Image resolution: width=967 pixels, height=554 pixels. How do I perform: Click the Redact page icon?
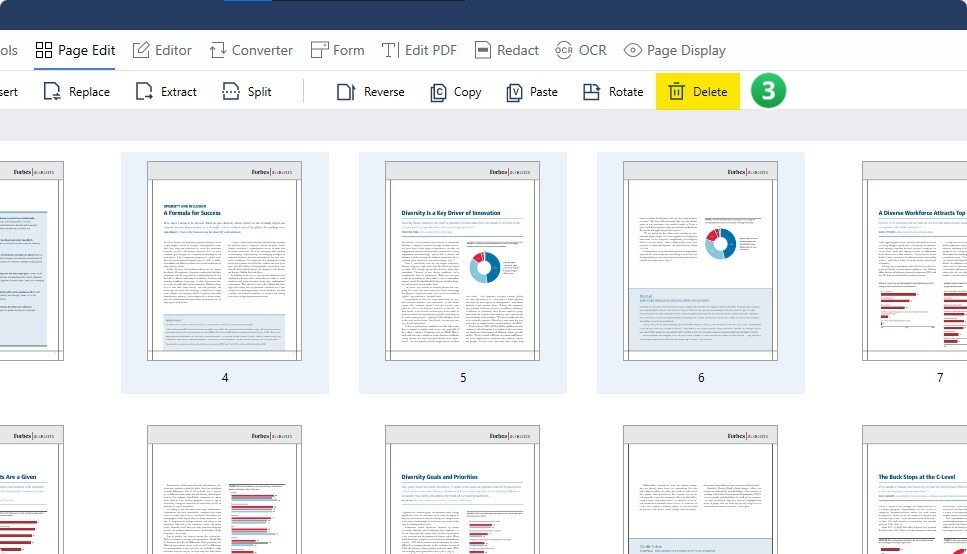coord(483,50)
